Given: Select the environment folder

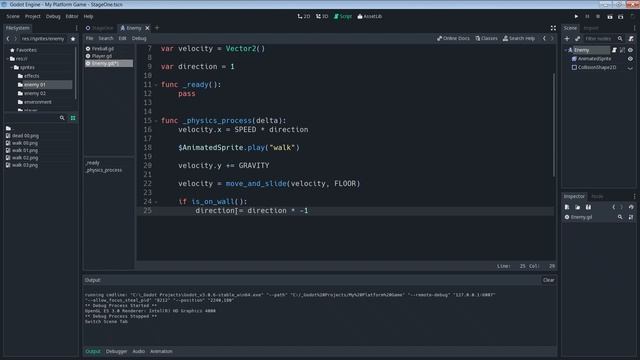Looking at the screenshot, I should [x=37, y=102].
